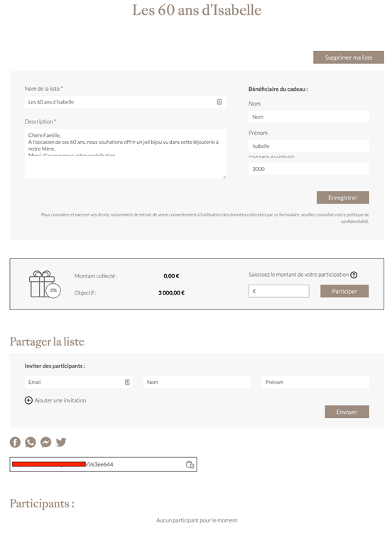Click Ajouter une invitation link
Screen dimensions: 392x538
(60, 400)
